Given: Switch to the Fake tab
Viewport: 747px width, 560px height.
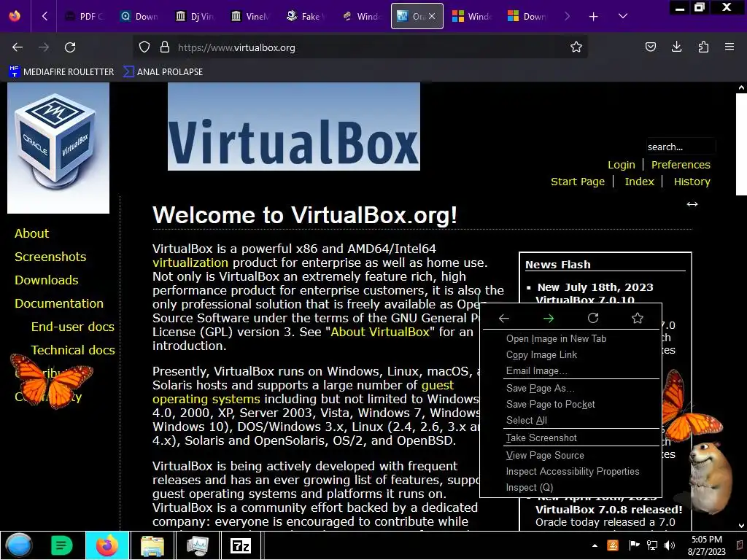Looking at the screenshot, I should pyautogui.click(x=306, y=17).
